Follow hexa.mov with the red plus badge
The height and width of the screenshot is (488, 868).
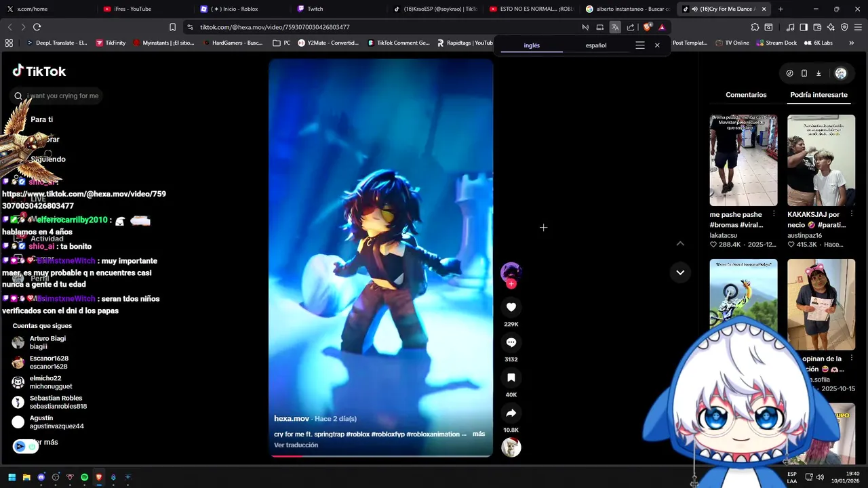(x=511, y=284)
